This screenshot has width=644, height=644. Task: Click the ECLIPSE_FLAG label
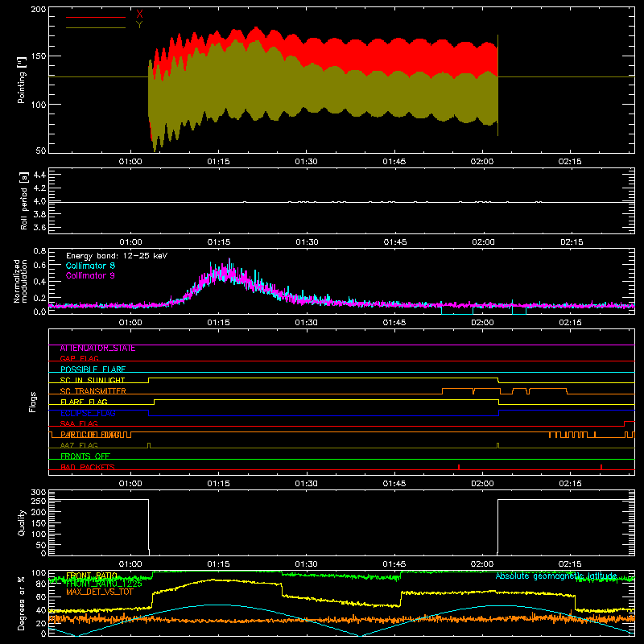pos(88,413)
